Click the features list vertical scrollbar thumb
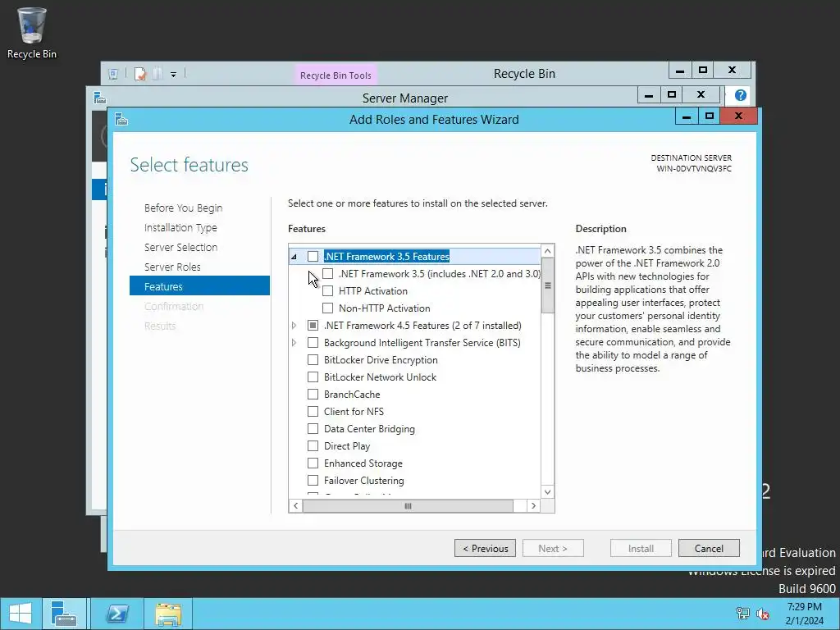Image resolution: width=840 pixels, height=630 pixels. pyautogui.click(x=547, y=285)
